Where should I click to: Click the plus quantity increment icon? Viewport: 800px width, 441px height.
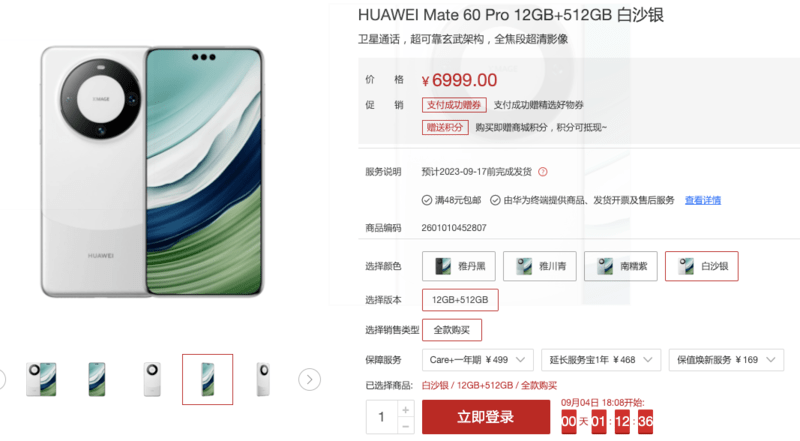[406, 410]
